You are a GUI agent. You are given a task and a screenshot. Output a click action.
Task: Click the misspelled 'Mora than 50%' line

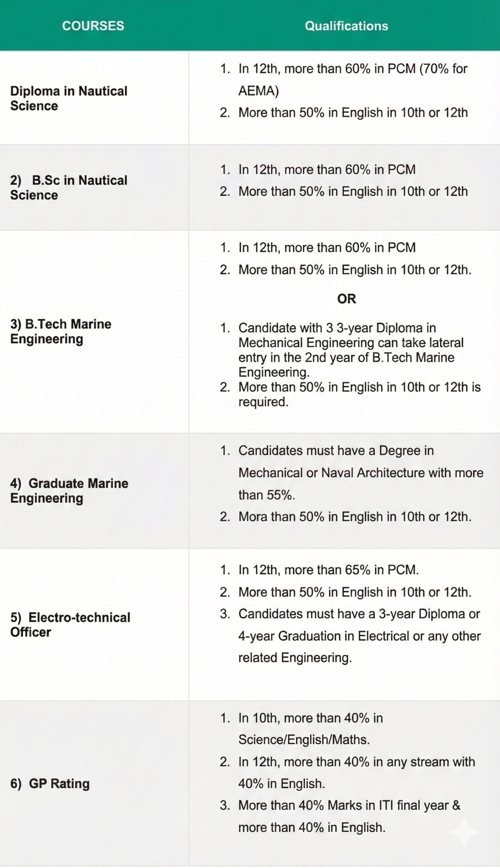coord(355,516)
